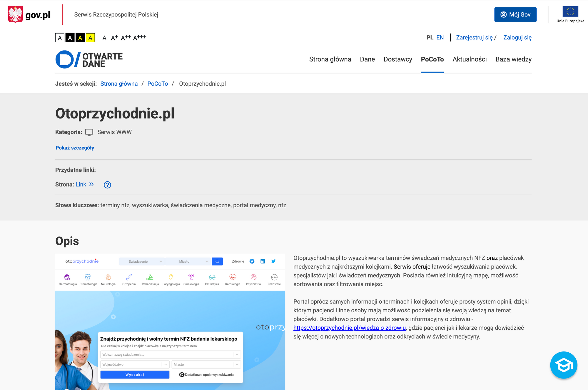The image size is (588, 390).
Task: Click the graduation cap help widget
Action: click(x=564, y=365)
